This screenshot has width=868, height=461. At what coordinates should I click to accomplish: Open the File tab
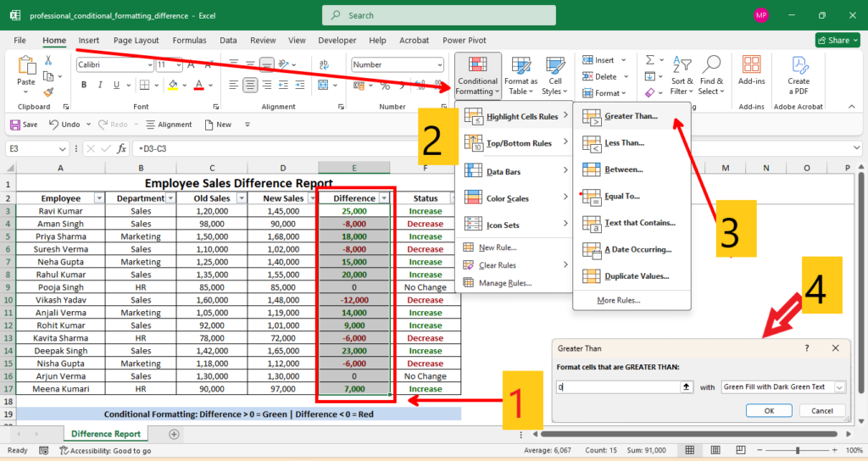[20, 40]
